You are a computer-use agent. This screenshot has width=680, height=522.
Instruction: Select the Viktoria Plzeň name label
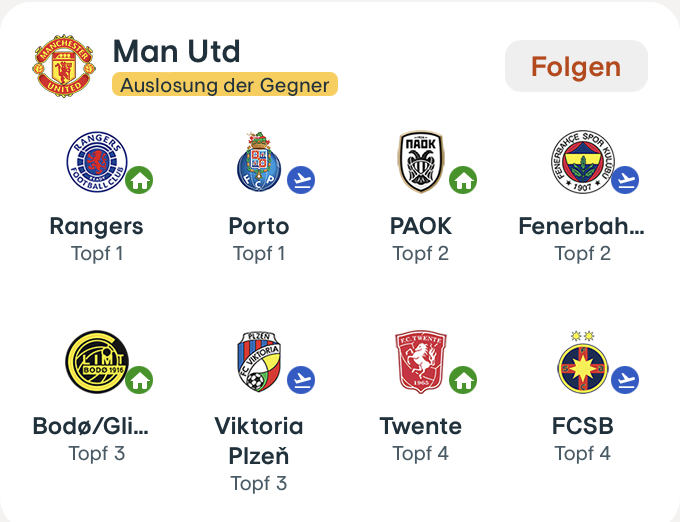(258, 441)
